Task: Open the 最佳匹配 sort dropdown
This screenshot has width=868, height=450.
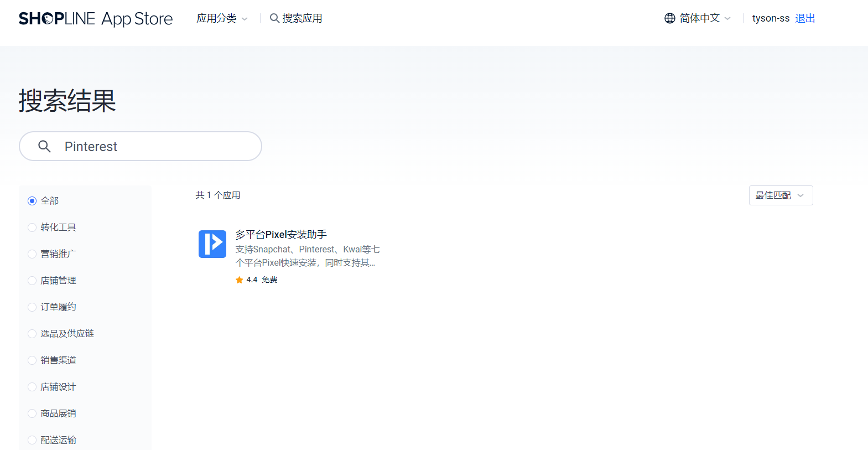Action: (780, 195)
